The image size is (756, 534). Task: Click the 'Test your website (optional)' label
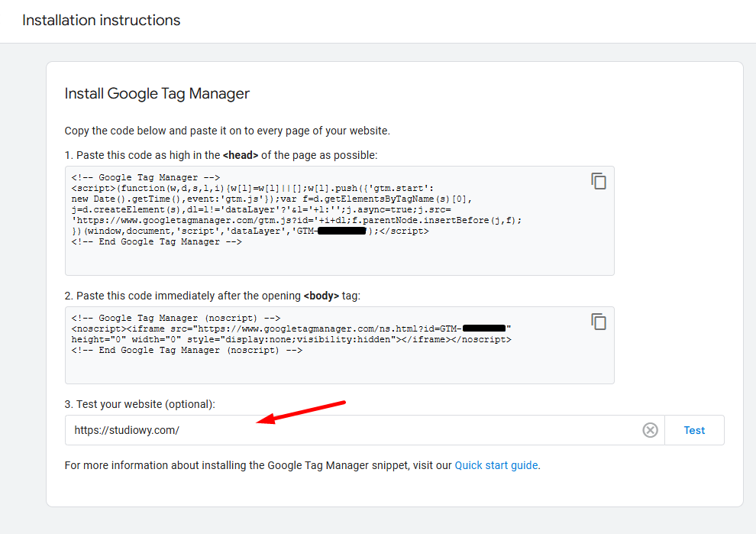coord(140,404)
